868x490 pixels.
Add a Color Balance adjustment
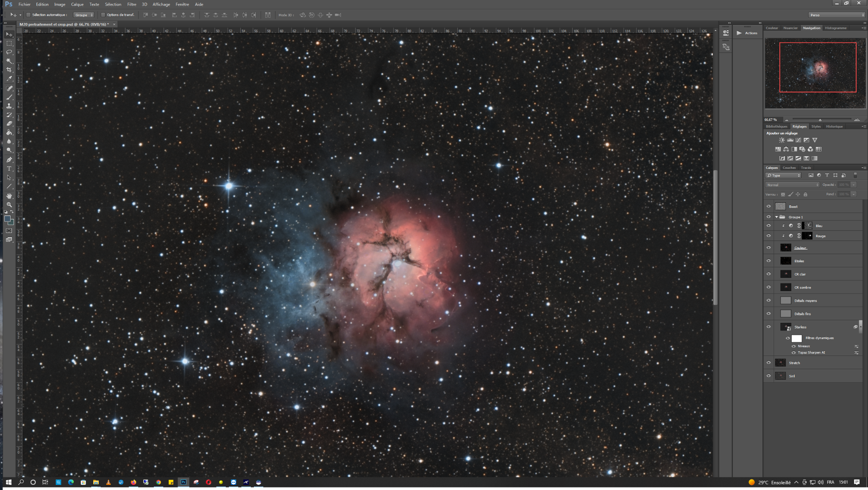786,149
